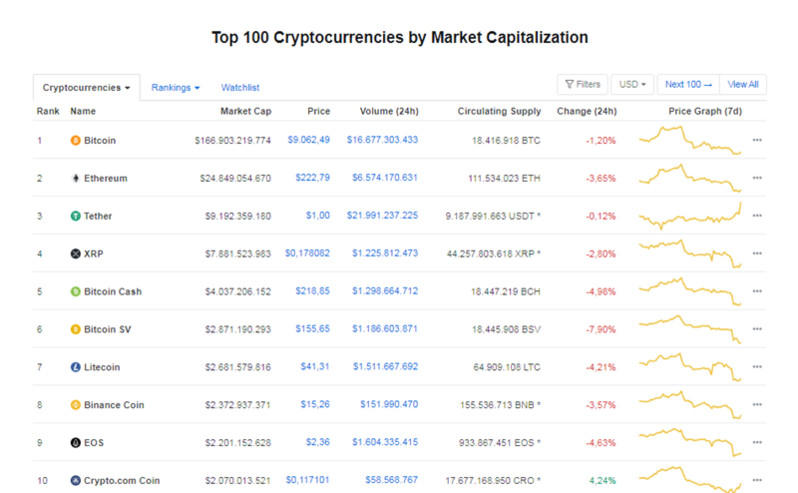The height and width of the screenshot is (493, 798).
Task: Click the View All link
Action: [743, 85]
